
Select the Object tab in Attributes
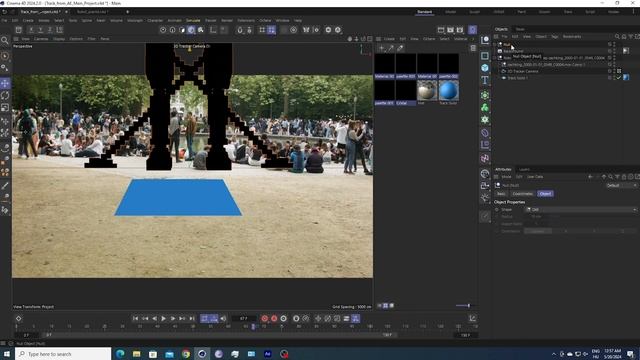point(545,193)
